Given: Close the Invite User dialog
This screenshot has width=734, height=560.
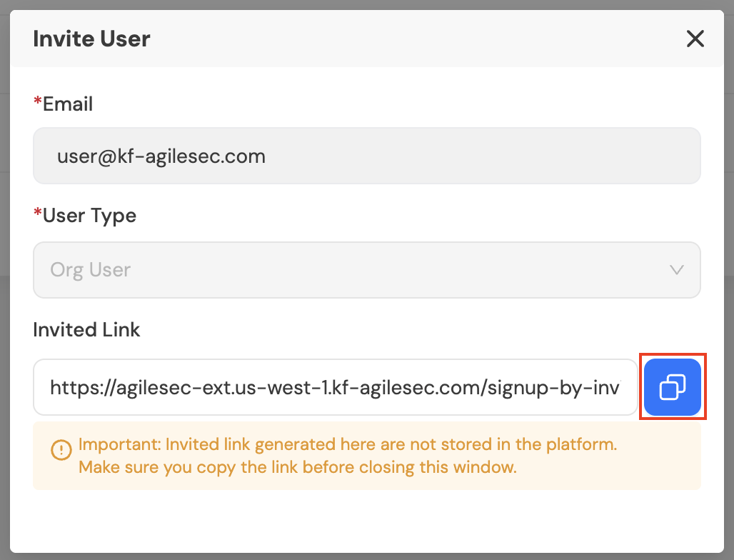Looking at the screenshot, I should tap(695, 39).
